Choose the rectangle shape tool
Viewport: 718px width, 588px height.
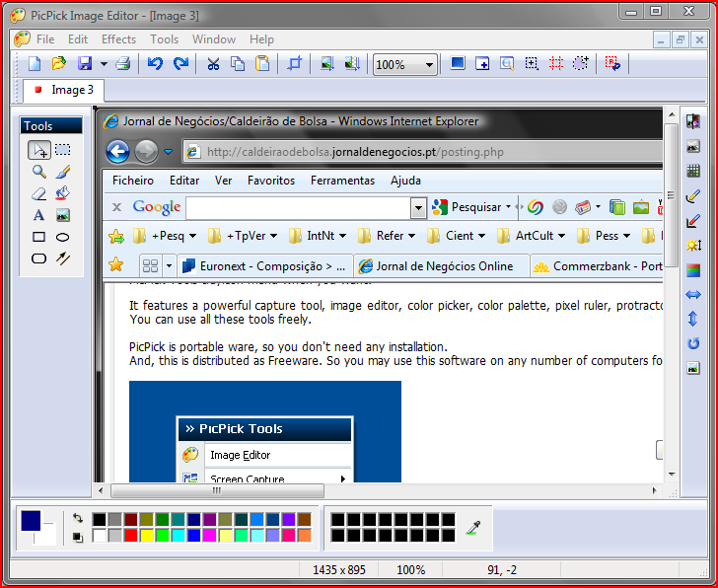(x=38, y=237)
